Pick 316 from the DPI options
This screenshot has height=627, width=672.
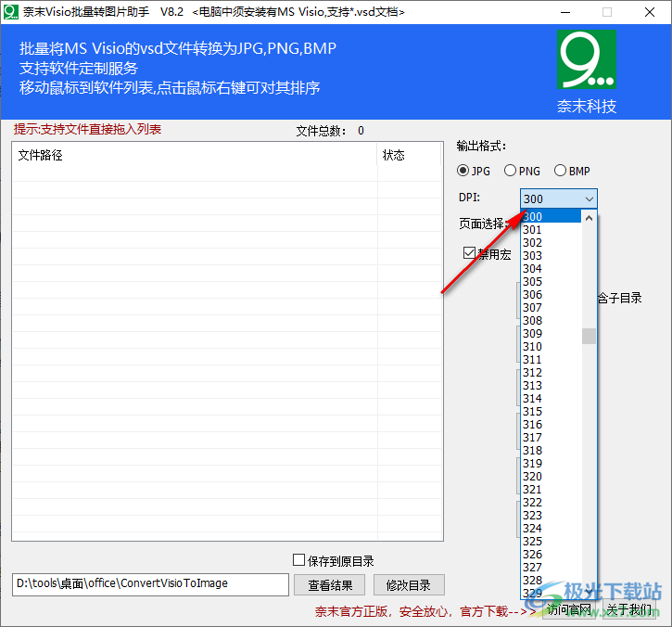[551, 424]
